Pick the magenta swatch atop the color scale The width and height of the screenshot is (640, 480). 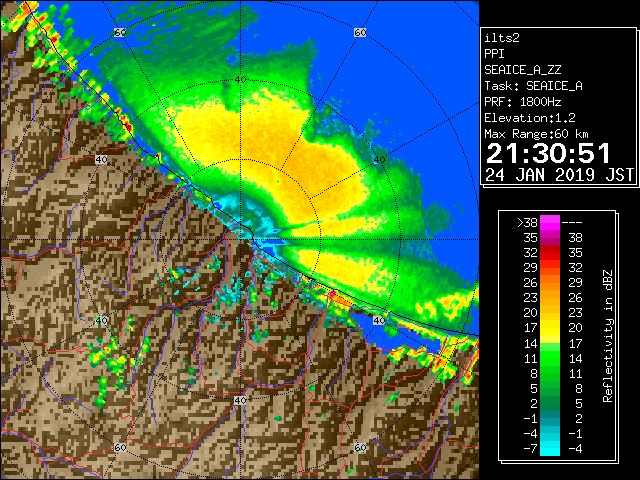click(x=550, y=222)
